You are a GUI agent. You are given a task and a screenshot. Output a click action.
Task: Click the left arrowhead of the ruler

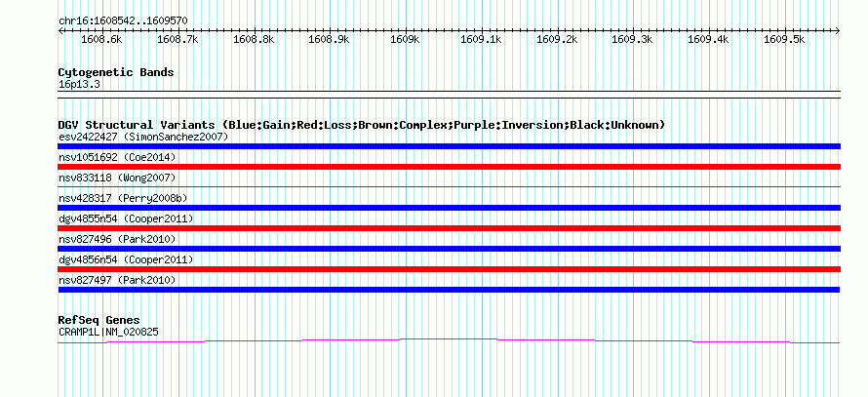pyautogui.click(x=60, y=31)
